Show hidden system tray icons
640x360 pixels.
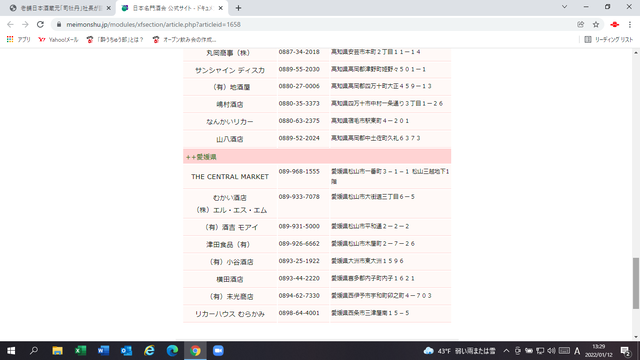point(506,351)
